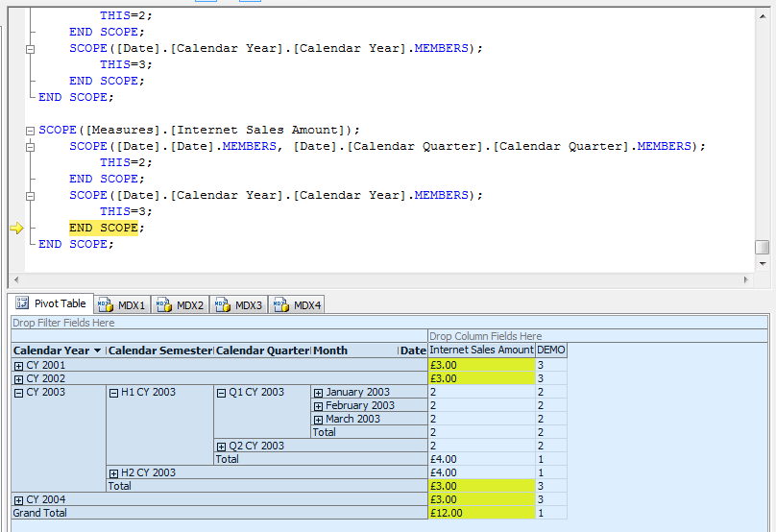Viewport: 776px width, 532px height.
Task: Collapse the CY 2003 row
Action: coord(18,393)
